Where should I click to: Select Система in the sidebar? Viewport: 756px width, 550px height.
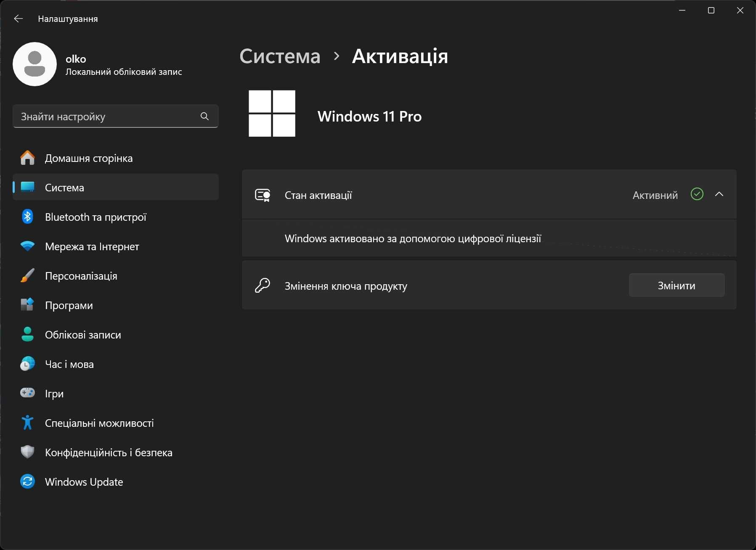116,187
